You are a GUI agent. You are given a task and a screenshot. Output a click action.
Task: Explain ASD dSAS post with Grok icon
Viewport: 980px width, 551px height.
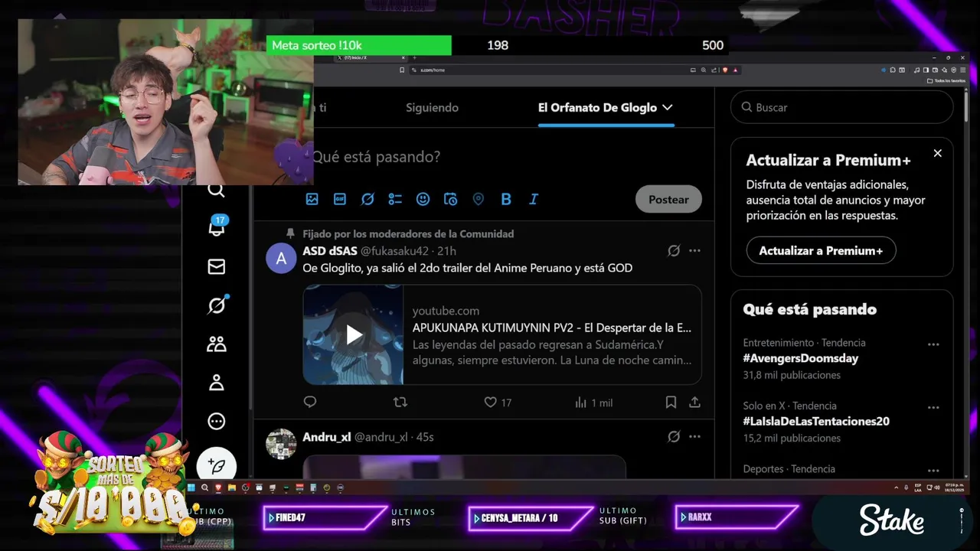tap(674, 250)
